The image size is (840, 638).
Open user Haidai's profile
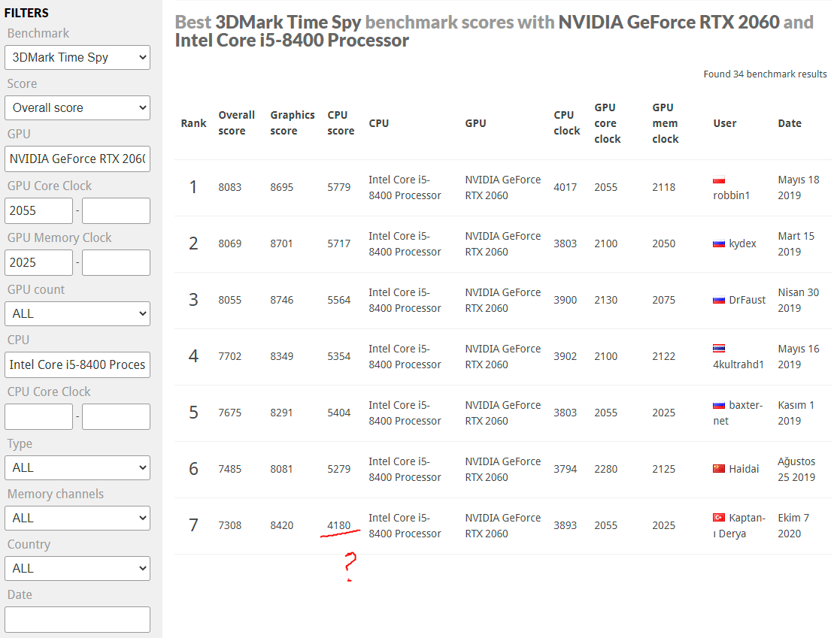(744, 469)
